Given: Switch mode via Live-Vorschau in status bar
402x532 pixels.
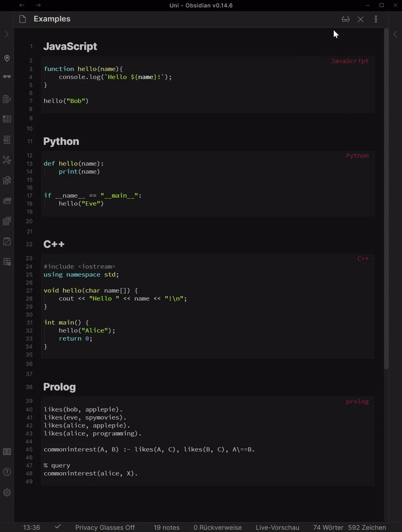Looking at the screenshot, I should click(277, 527).
